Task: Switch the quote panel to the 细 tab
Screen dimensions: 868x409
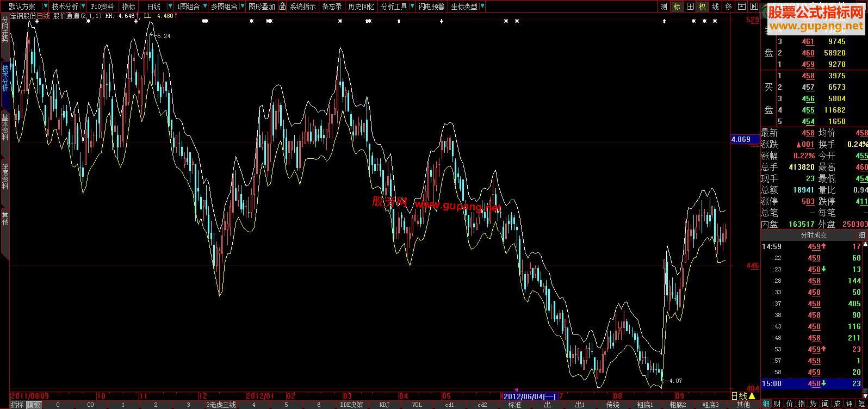Action: [766, 404]
